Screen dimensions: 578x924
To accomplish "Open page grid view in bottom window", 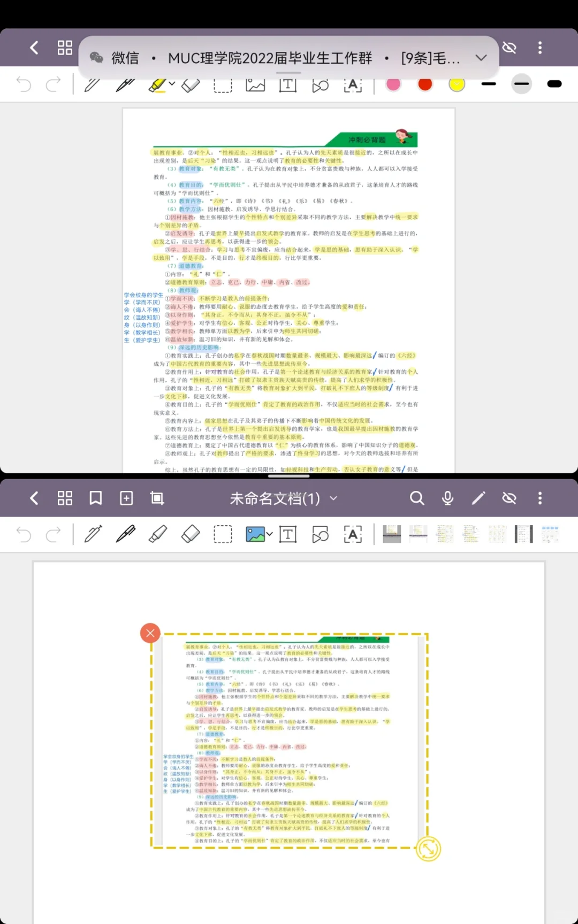I will [x=65, y=498].
